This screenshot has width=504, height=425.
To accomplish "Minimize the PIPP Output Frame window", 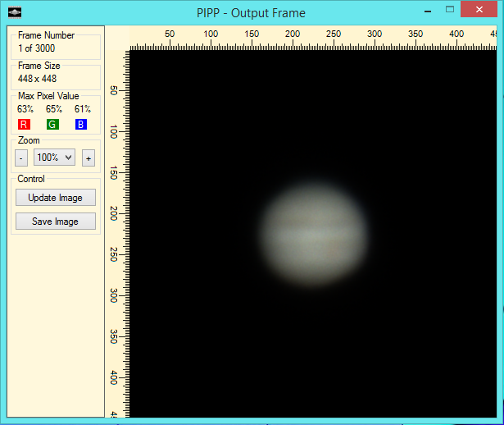I will 428,11.
